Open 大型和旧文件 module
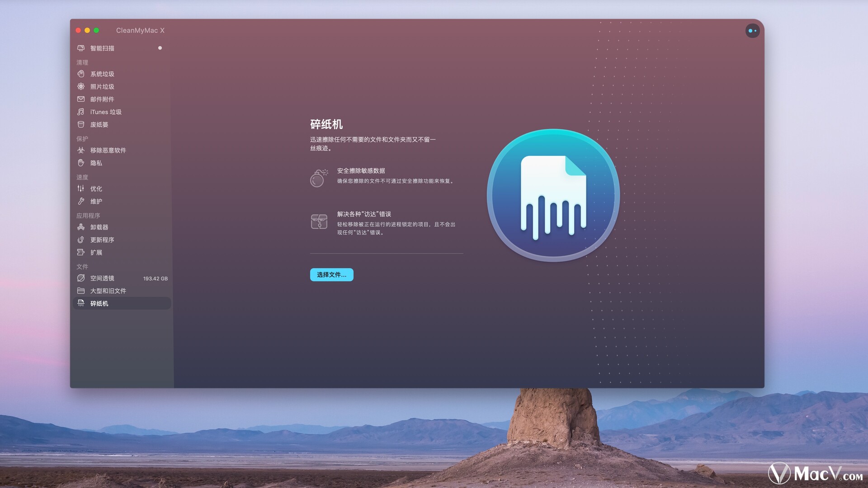 point(122,291)
